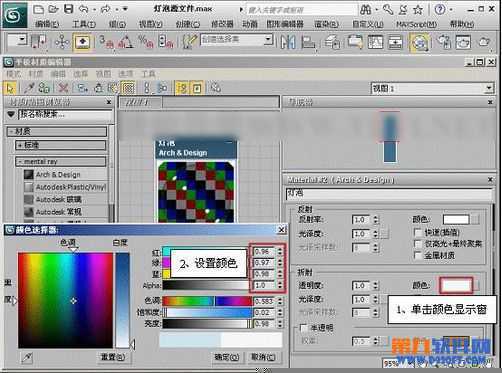Screen dimensions: 502x373
Task: Open the 修改器 menu
Action: click(222, 24)
